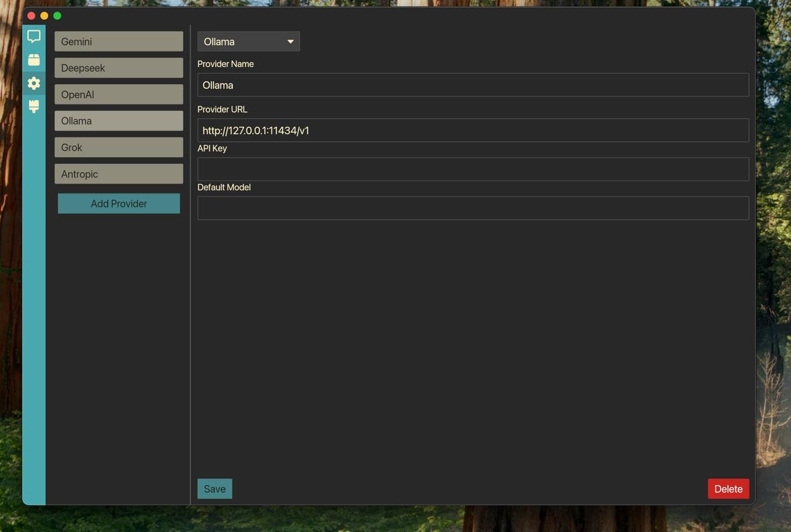Screen dimensions: 791x532
Task: Focus the Provider URL field
Action: click(473, 130)
